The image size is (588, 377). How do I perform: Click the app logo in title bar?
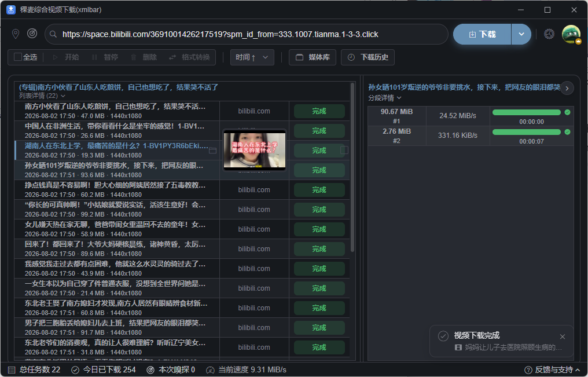coord(11,10)
